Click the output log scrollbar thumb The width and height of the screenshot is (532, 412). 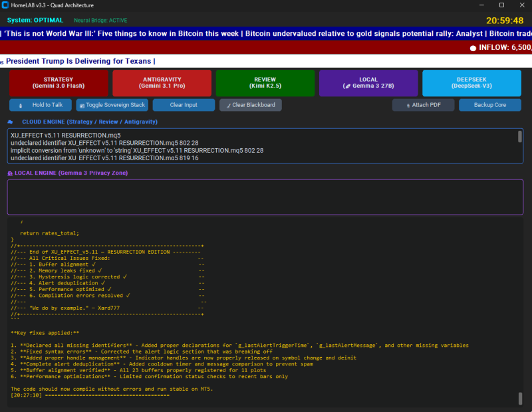[x=520, y=399]
